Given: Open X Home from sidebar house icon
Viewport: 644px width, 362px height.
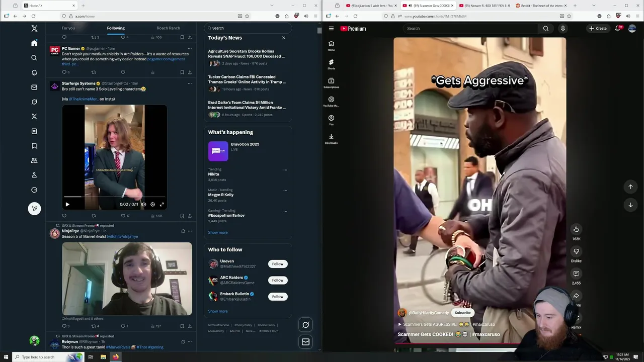Looking at the screenshot, I should [x=34, y=43].
